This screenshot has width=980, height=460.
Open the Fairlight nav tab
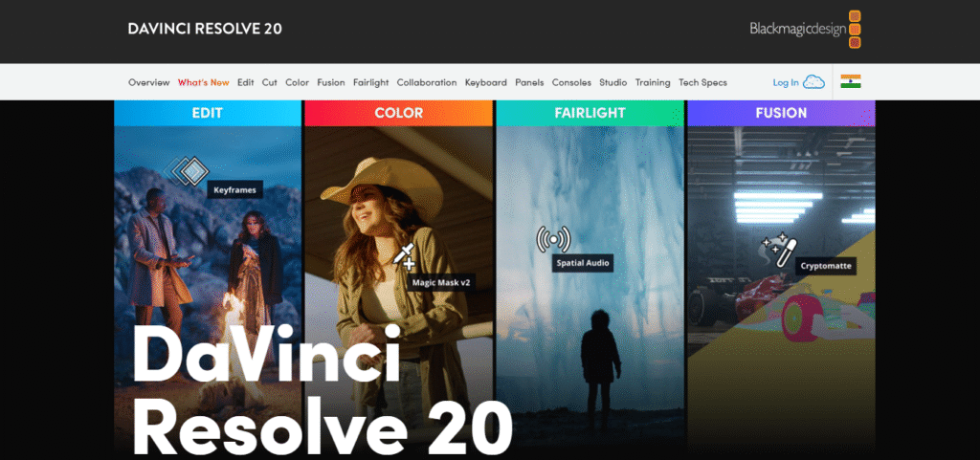click(x=370, y=82)
